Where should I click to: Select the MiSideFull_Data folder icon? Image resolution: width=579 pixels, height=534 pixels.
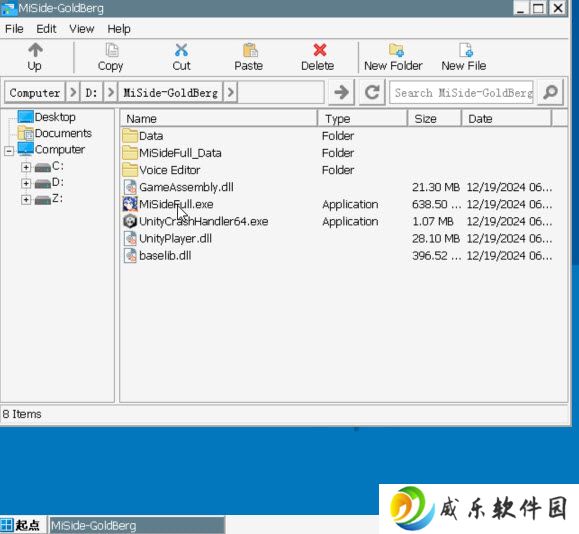coord(130,153)
